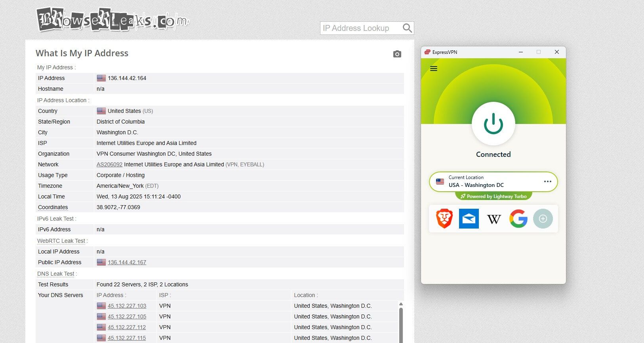The image size is (644, 343).
Task: Open DNS server 45.132.227.112 link
Action: [x=127, y=327]
